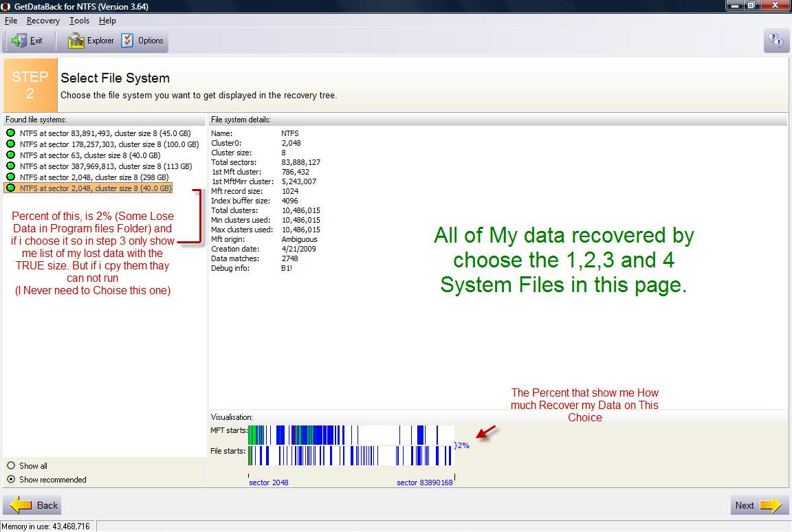Click the Exit door icon in toolbar
The image size is (792, 532).
tap(19, 41)
